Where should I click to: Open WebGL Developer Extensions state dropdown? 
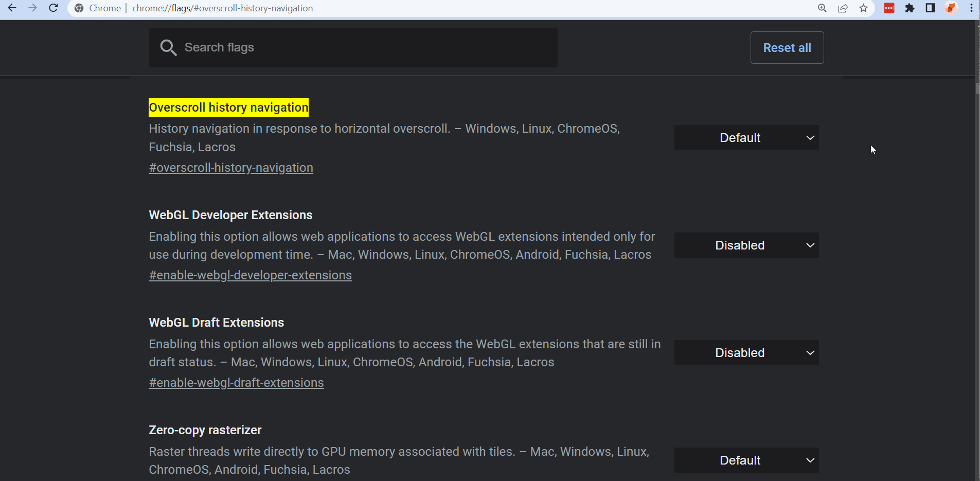[x=746, y=245]
